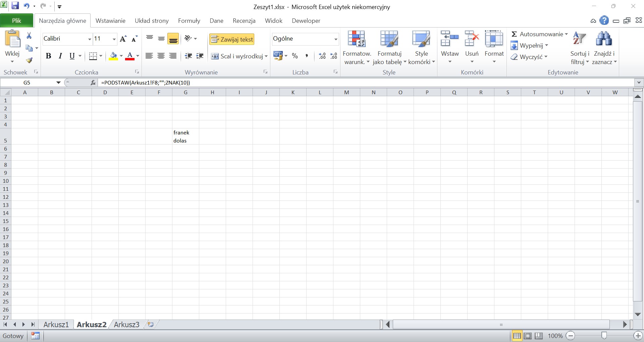
Task: Increase indent in cell
Action: [200, 56]
